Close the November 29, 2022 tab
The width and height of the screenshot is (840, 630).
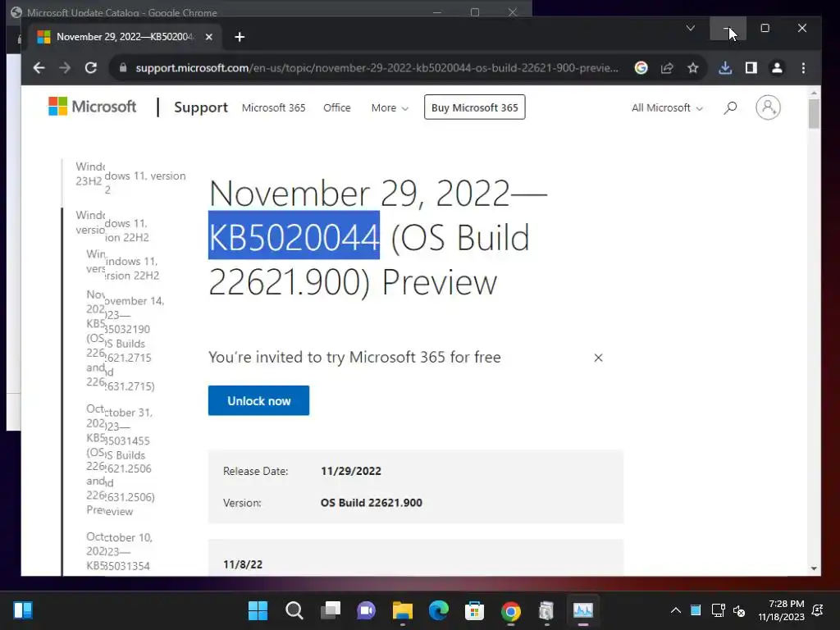click(x=209, y=37)
